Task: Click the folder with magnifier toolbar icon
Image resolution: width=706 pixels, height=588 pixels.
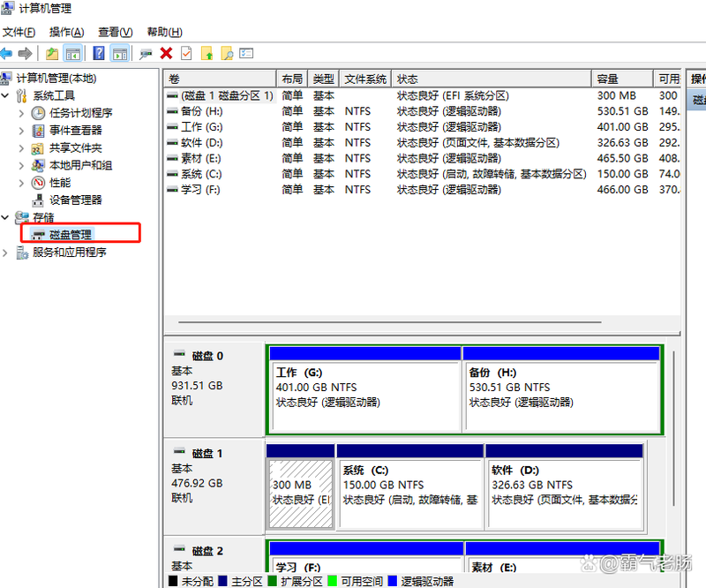Action: [x=226, y=53]
